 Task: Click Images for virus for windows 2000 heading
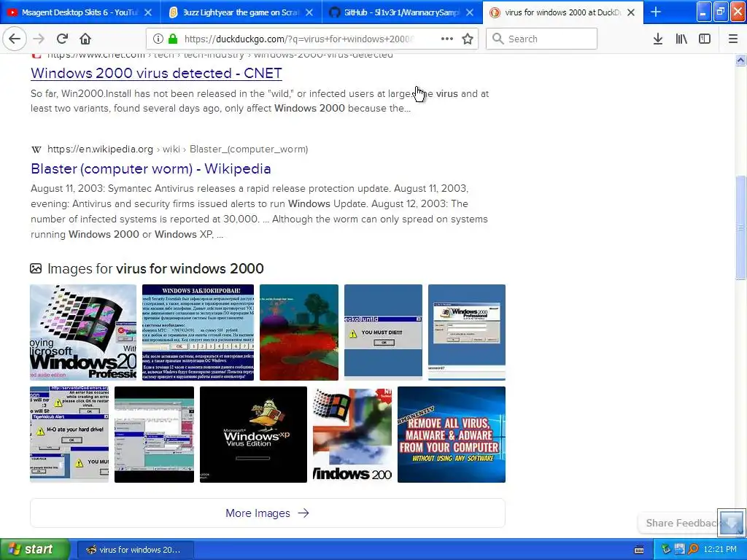pyautogui.click(x=155, y=268)
